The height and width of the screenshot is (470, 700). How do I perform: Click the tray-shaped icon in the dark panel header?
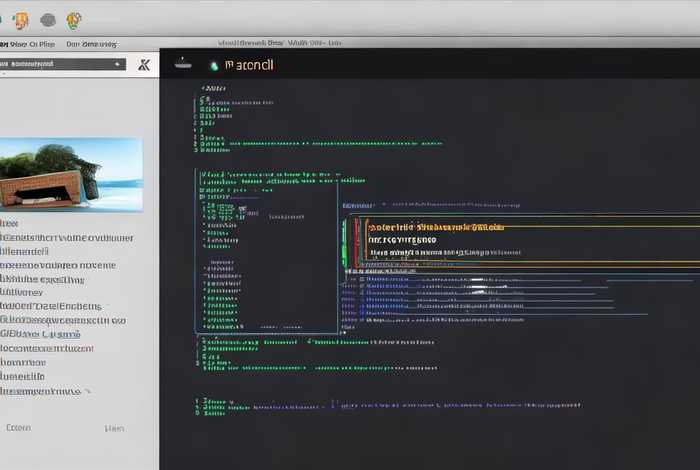click(181, 64)
